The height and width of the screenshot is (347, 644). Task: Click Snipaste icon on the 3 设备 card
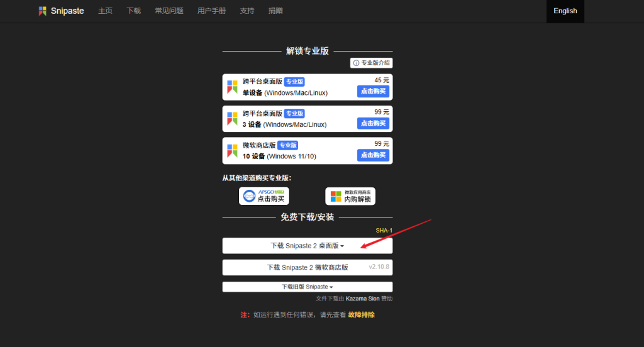coord(232,119)
